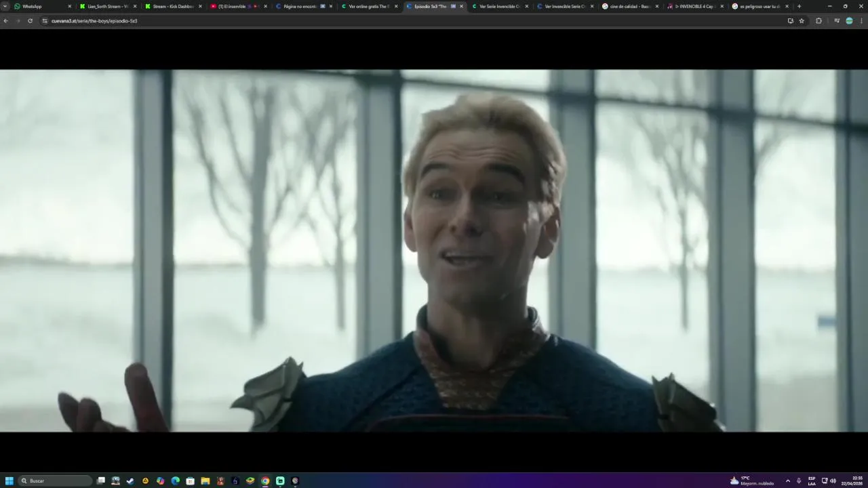Close the Lian_Sorth Stream tab
The width and height of the screenshot is (868, 488).
coord(134,6)
